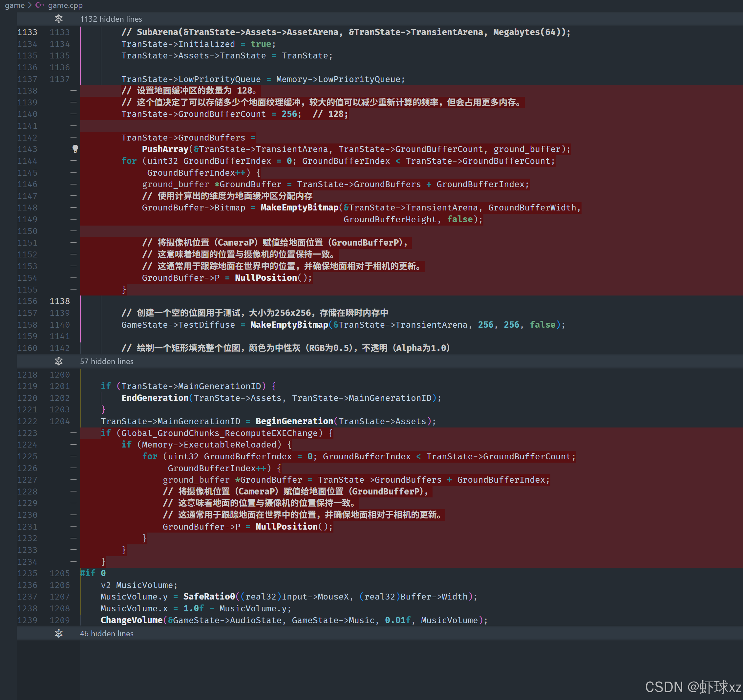Viewport: 743px width, 700px height.
Task: Expand the 1132 hidden lines region
Action: (111, 19)
